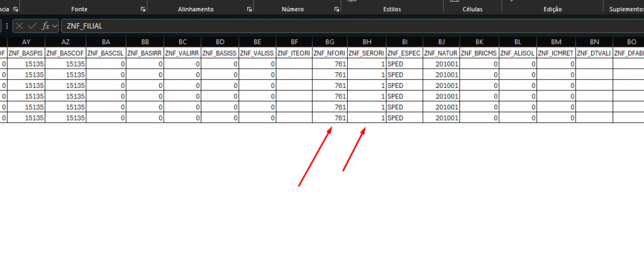Image resolution: width=644 pixels, height=260 pixels.
Task: Select the ZNF_DTVALI header cell
Action: click(x=594, y=53)
